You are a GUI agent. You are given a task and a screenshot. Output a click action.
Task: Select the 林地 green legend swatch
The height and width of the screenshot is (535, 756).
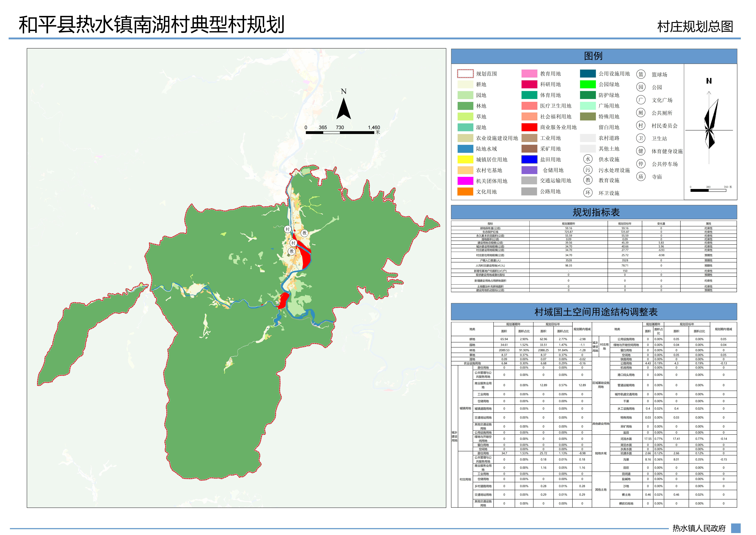click(x=465, y=106)
